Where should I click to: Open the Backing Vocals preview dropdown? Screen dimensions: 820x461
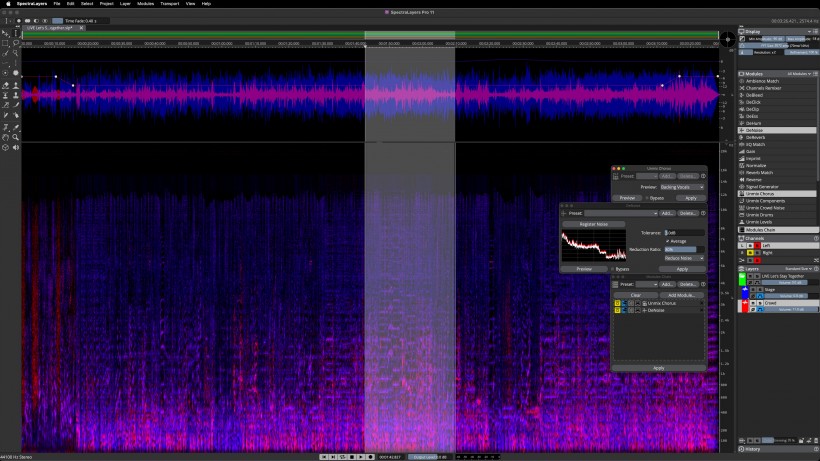tap(681, 187)
